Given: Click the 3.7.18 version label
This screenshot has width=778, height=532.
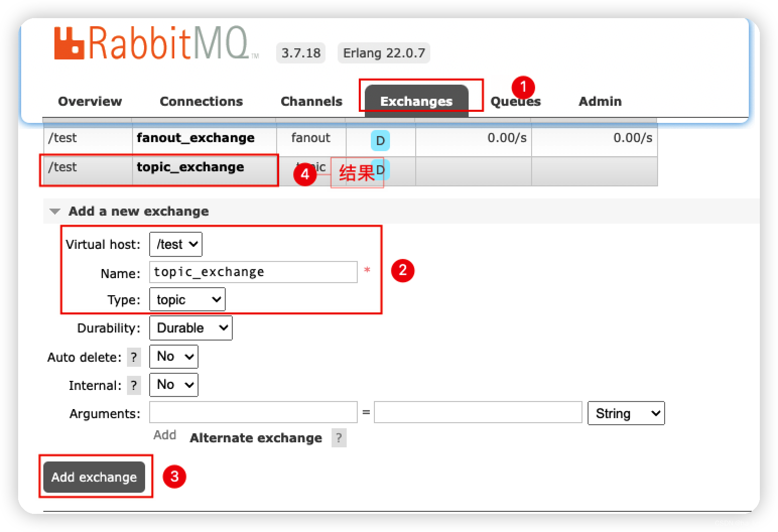Looking at the screenshot, I should coord(301,53).
